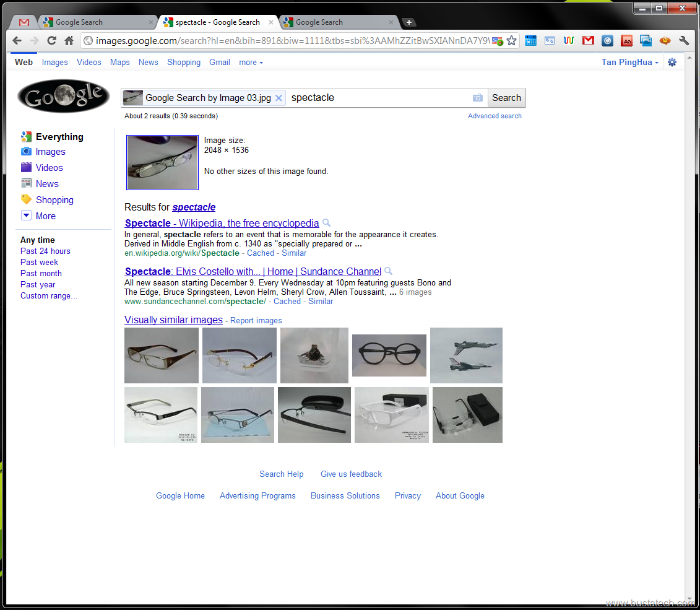Open the Tan PingHua account dropdown
The width and height of the screenshot is (700, 610).
pyautogui.click(x=630, y=63)
